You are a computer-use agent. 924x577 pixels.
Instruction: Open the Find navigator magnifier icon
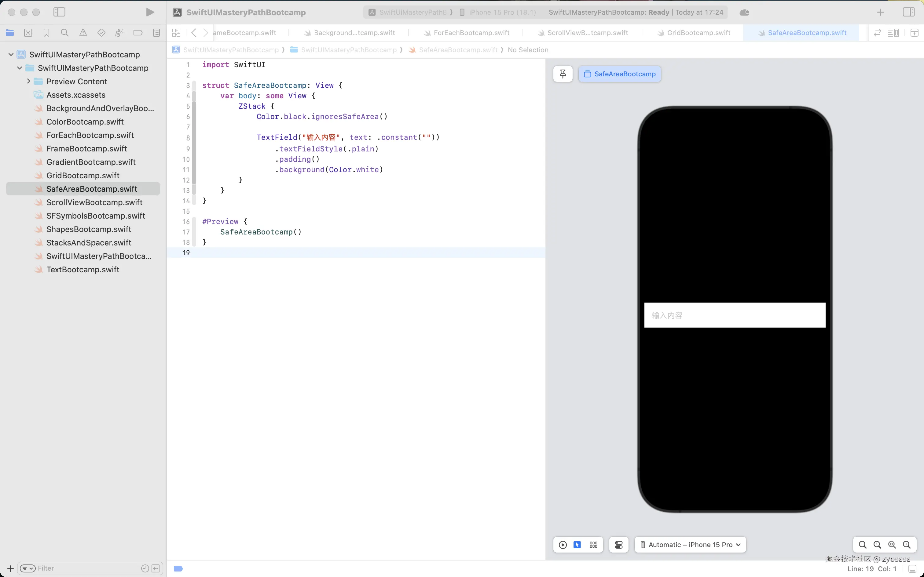(x=64, y=33)
